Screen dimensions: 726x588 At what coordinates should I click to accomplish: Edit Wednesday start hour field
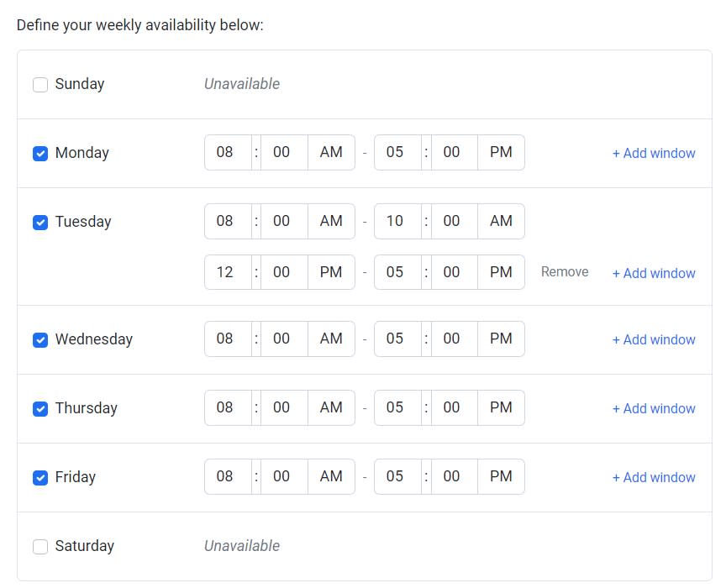228,339
